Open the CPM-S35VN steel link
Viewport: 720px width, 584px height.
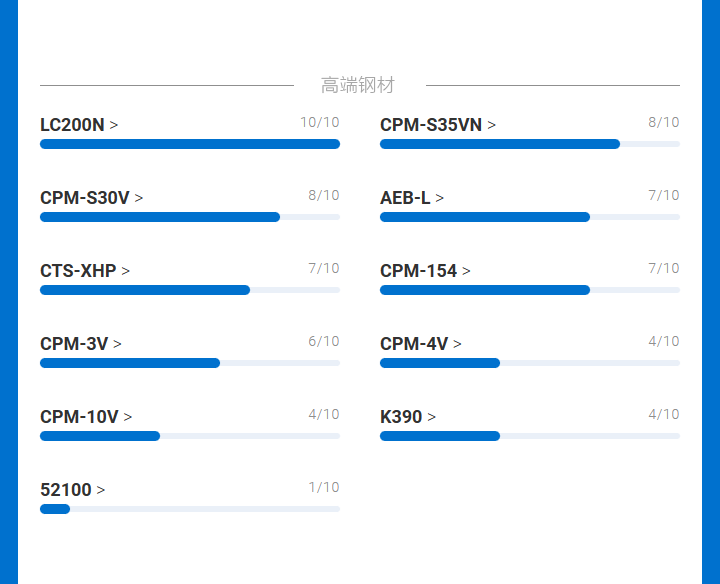click(437, 125)
